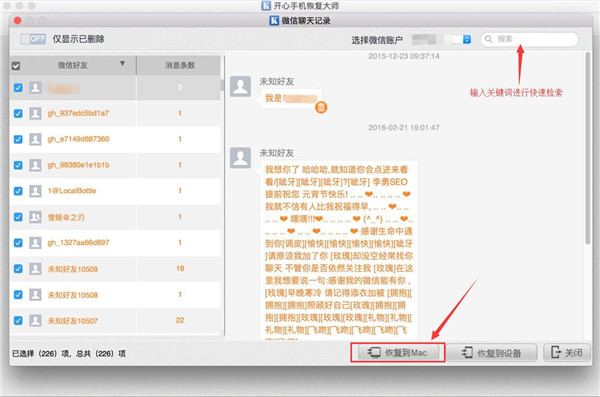Click avatar icon of 未知好友10507

pyautogui.click(x=35, y=320)
